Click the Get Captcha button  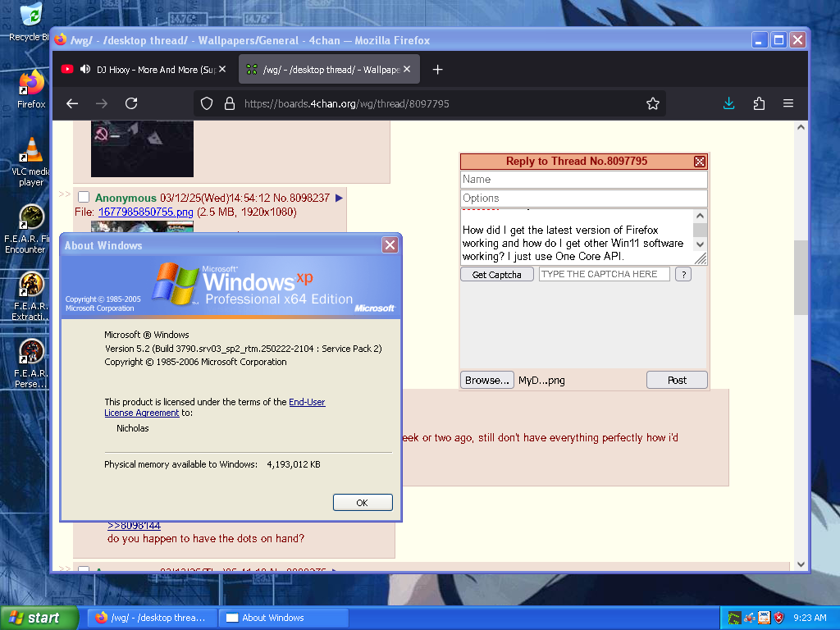496,274
